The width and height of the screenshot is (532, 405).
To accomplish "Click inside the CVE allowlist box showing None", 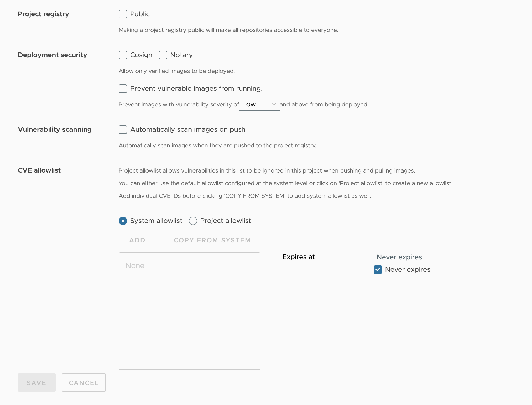I will tap(189, 311).
